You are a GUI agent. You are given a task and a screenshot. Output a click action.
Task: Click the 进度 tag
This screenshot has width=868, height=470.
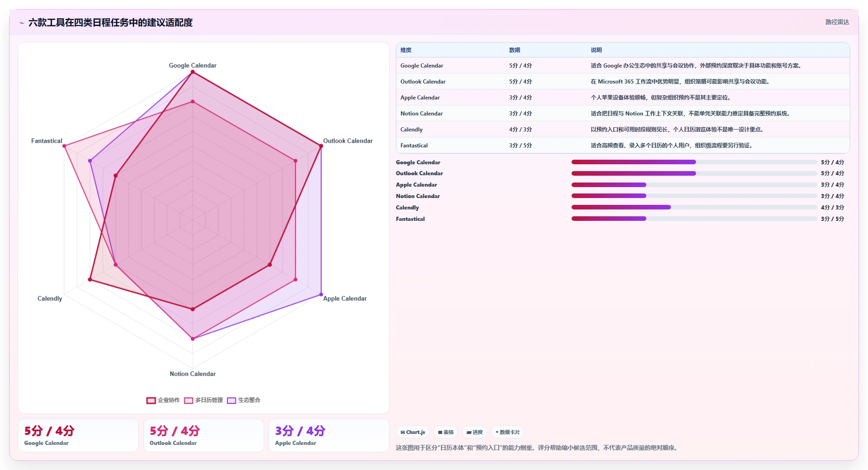coord(474,432)
